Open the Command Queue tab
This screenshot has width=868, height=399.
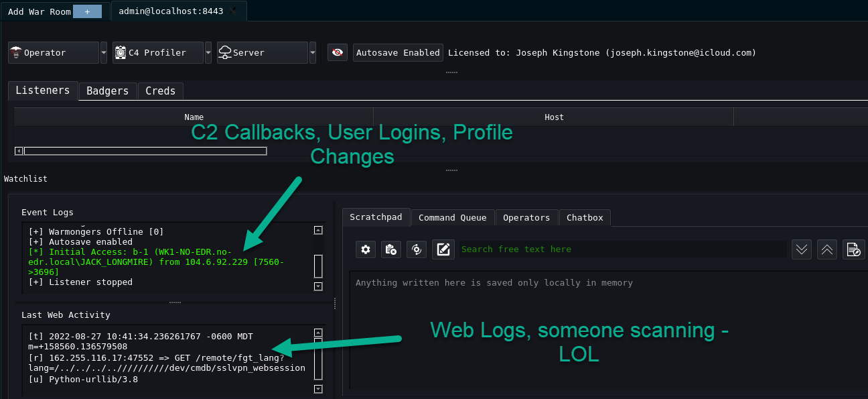click(452, 217)
